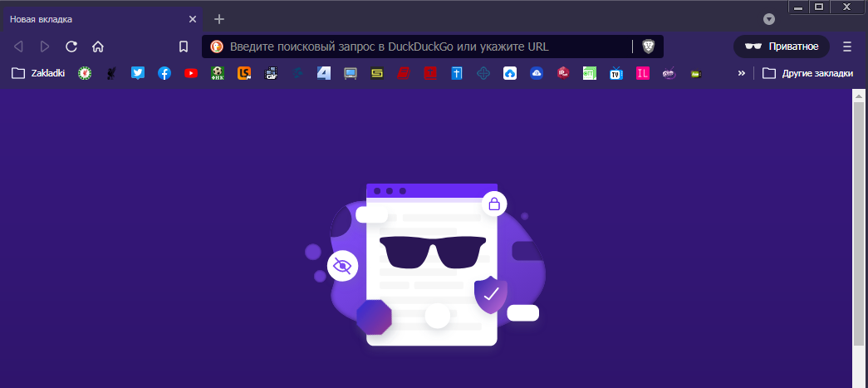The image size is (868, 388).
Task: Open the blue TV bookmark
Action: pyautogui.click(x=616, y=73)
